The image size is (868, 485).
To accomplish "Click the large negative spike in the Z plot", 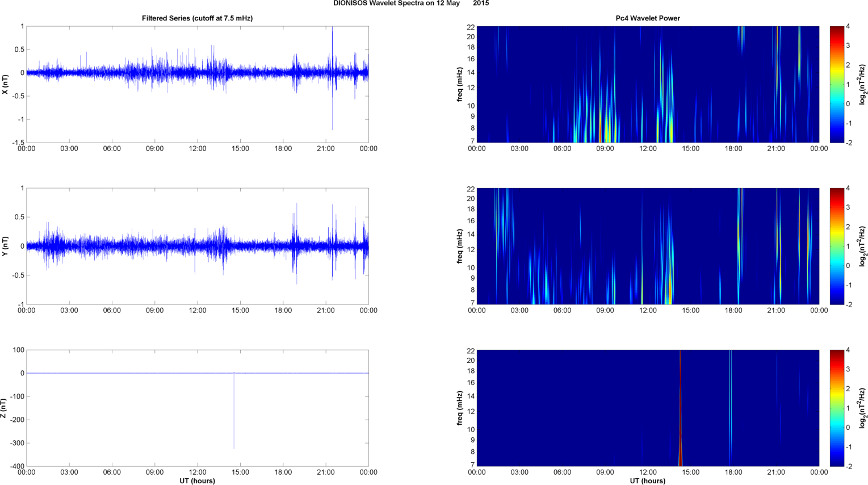I will coord(234,412).
